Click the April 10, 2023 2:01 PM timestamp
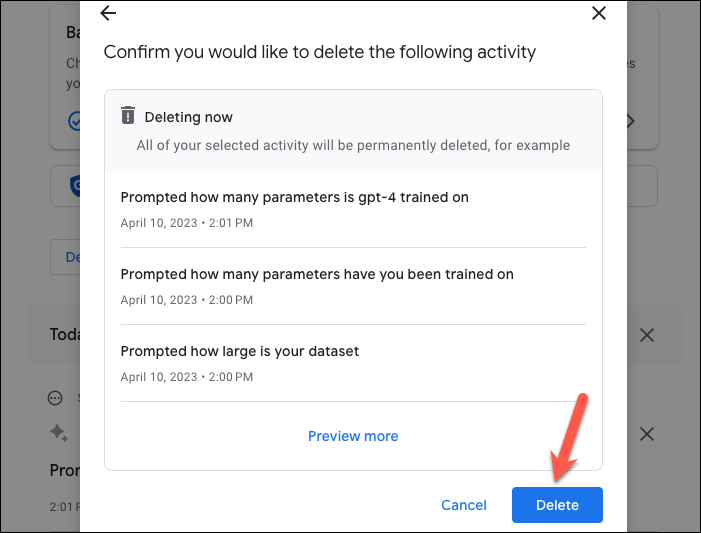This screenshot has height=533, width=701. tap(187, 223)
